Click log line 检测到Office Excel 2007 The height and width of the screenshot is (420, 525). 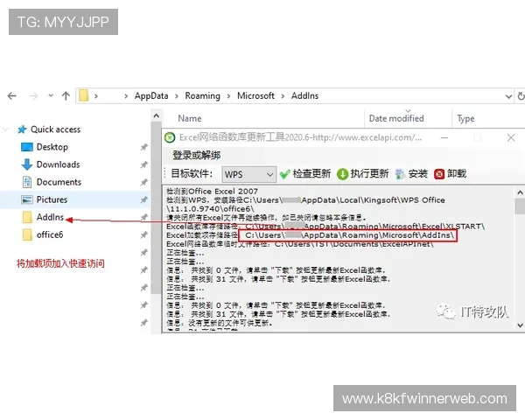point(213,192)
